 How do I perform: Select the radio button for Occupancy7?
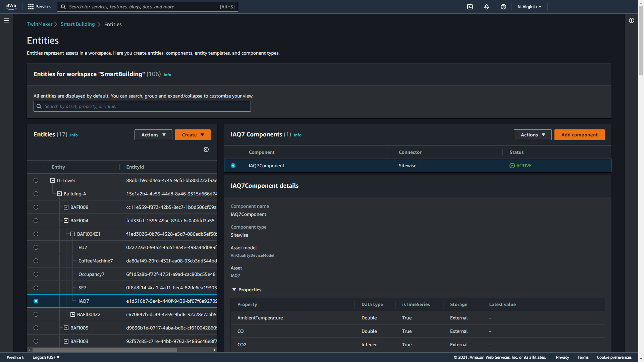click(36, 274)
